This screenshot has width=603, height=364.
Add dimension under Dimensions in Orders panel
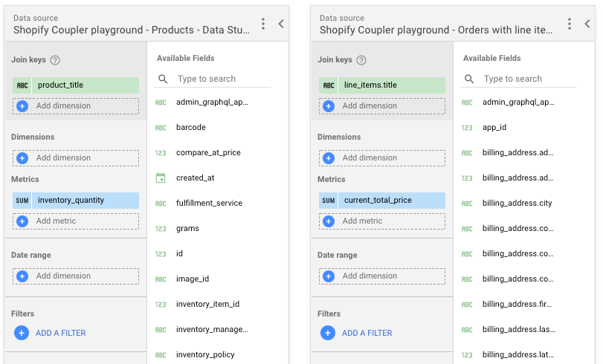pos(382,158)
